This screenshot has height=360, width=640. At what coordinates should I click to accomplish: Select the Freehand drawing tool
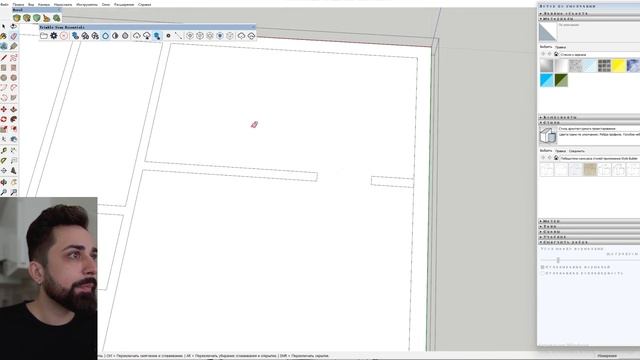(13, 58)
